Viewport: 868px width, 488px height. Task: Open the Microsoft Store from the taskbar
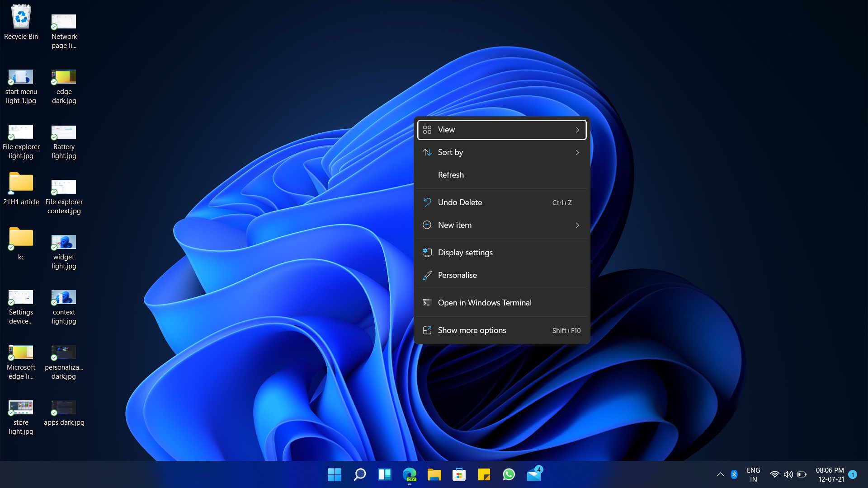tap(459, 474)
